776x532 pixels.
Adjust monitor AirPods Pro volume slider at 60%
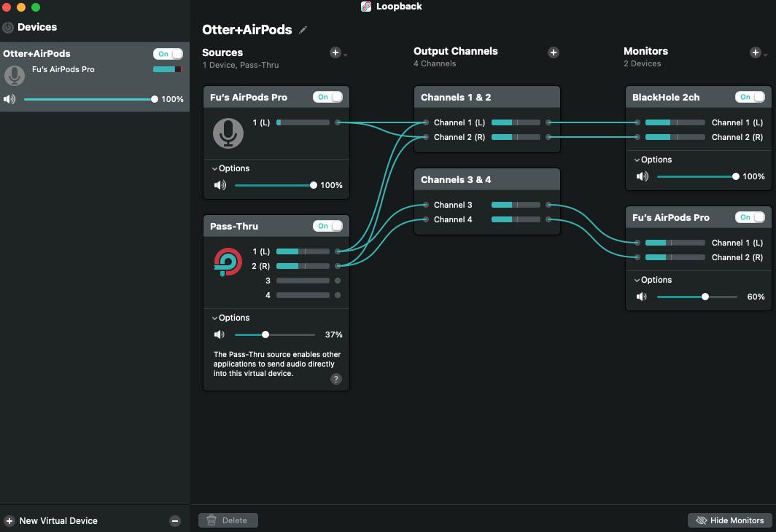click(697, 297)
